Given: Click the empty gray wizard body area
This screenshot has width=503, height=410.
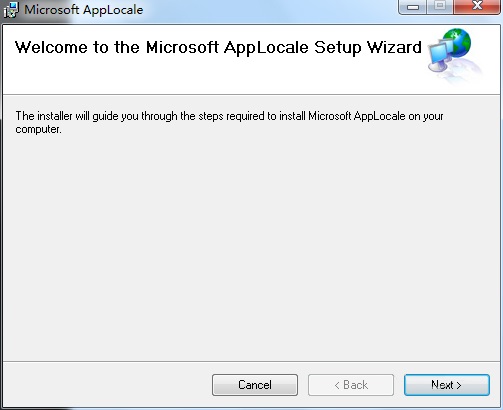Looking at the screenshot, I should point(251,247).
